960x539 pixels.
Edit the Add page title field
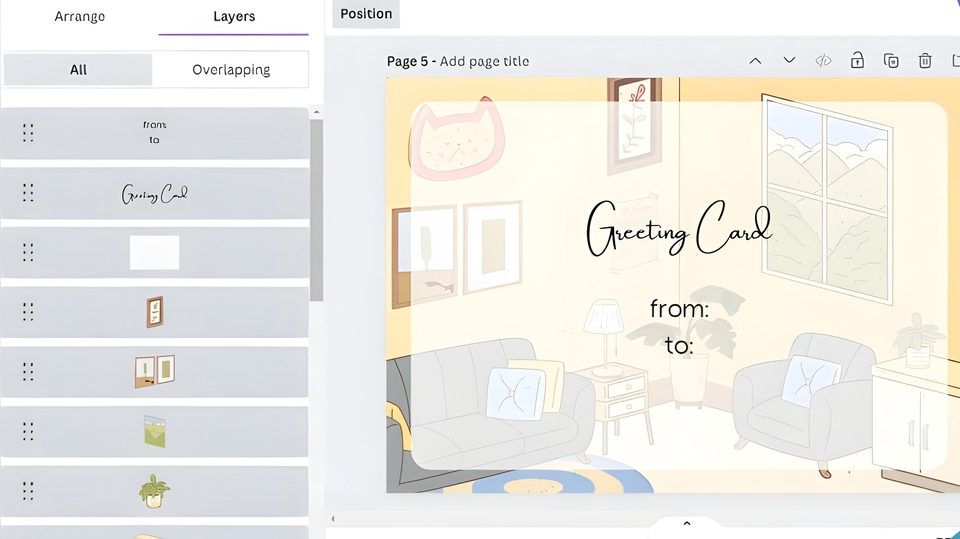click(x=484, y=61)
